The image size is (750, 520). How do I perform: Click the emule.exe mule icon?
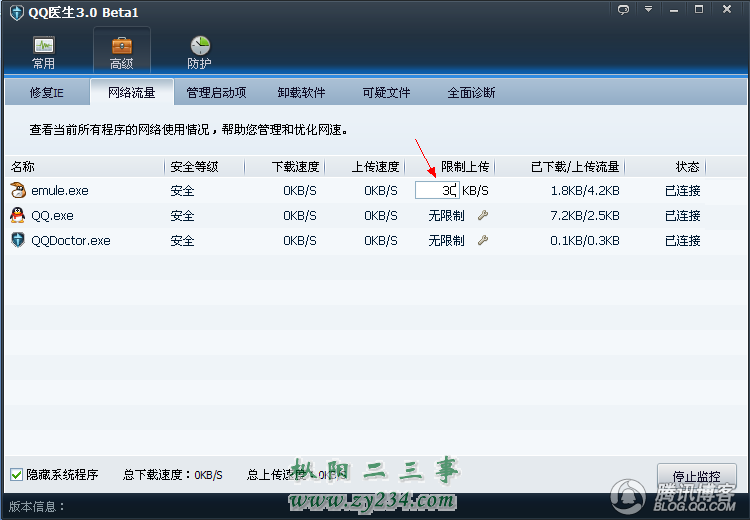pos(18,190)
